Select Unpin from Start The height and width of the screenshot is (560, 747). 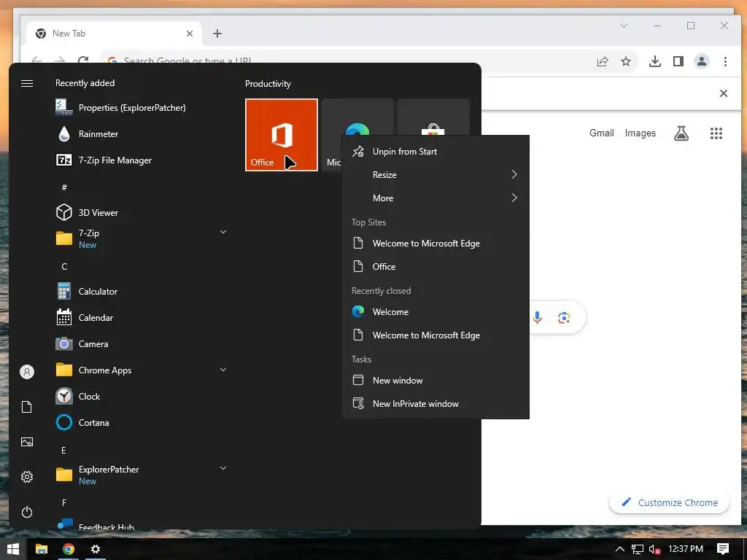[436, 152]
